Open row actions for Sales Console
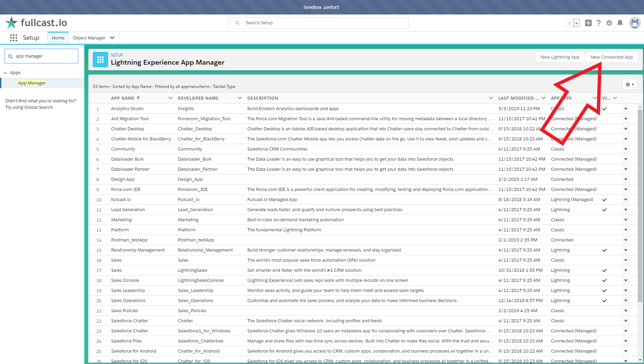The width and height of the screenshot is (644, 364). [x=626, y=280]
